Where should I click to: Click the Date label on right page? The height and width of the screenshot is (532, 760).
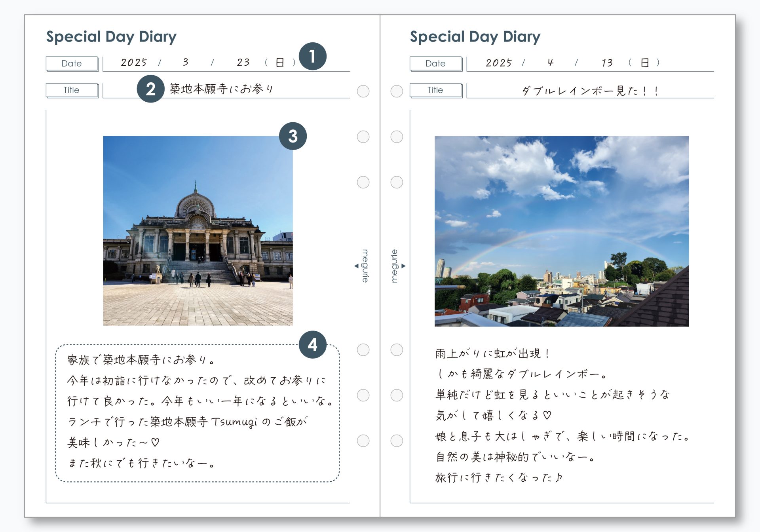(x=435, y=63)
